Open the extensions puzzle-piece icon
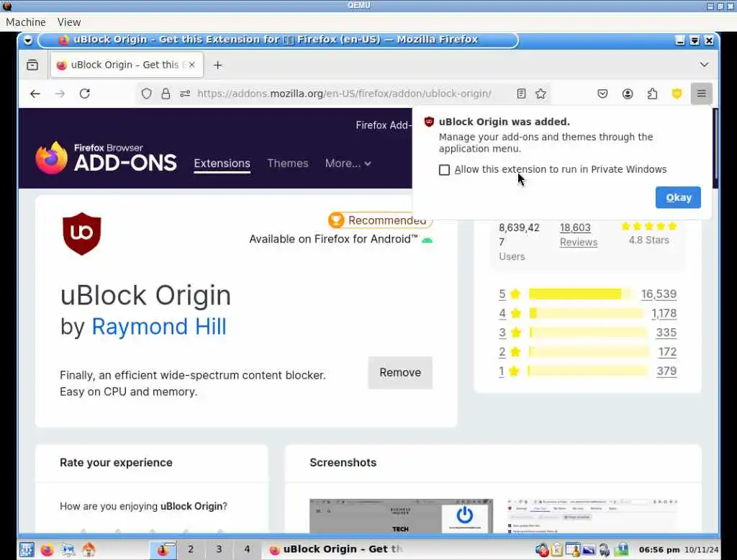The image size is (737, 560). point(652,94)
